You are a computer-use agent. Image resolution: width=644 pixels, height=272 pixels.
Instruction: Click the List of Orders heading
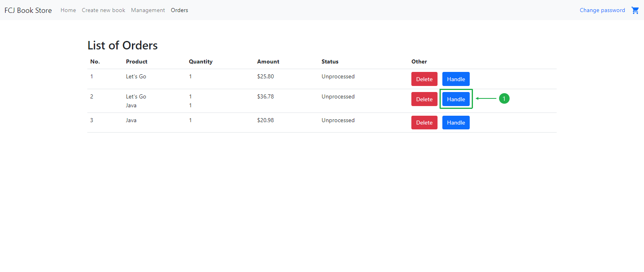123,45
